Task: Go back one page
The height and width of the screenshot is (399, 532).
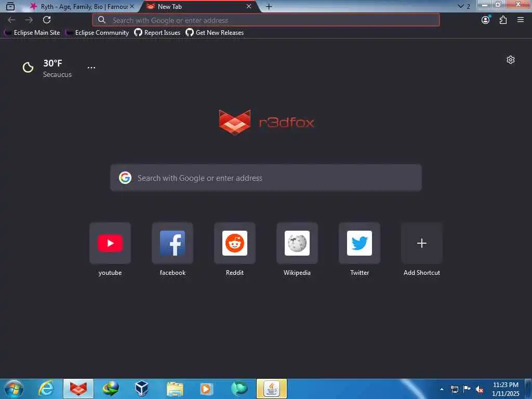Action: click(11, 20)
